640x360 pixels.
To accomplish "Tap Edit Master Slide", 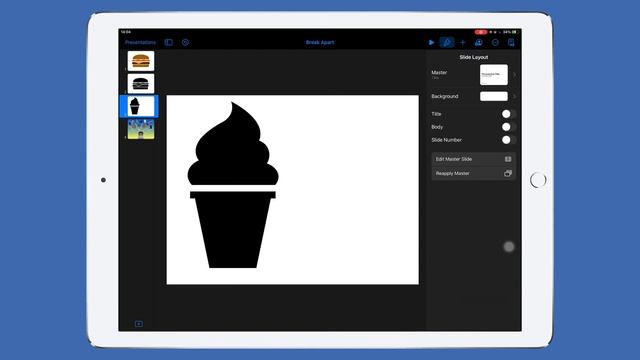I will (473, 159).
